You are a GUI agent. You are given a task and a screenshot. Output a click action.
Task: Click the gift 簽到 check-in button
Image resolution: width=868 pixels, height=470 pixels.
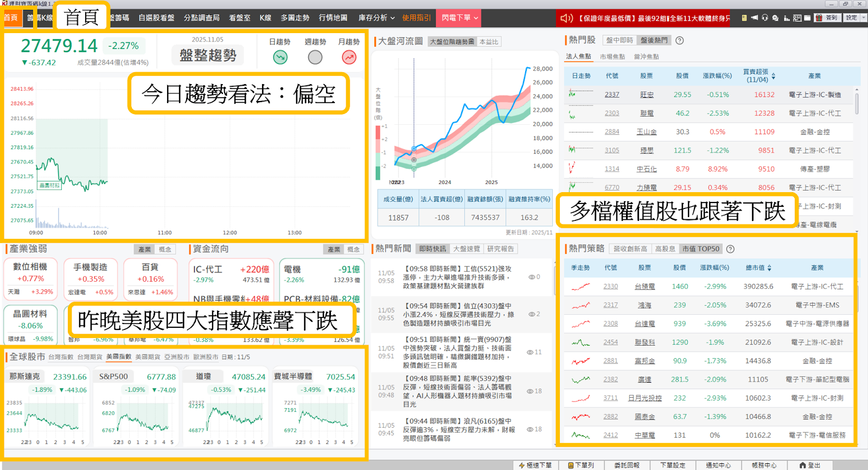click(827, 18)
